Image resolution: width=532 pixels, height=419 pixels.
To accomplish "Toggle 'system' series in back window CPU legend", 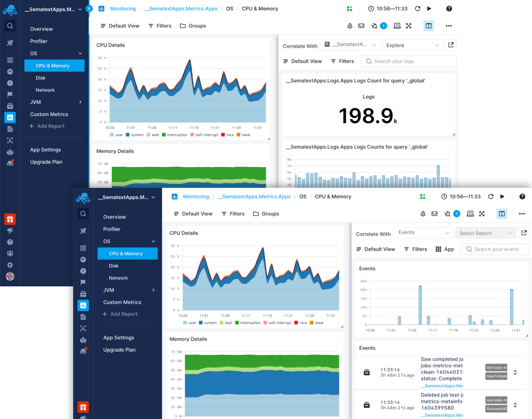I will [x=135, y=135].
